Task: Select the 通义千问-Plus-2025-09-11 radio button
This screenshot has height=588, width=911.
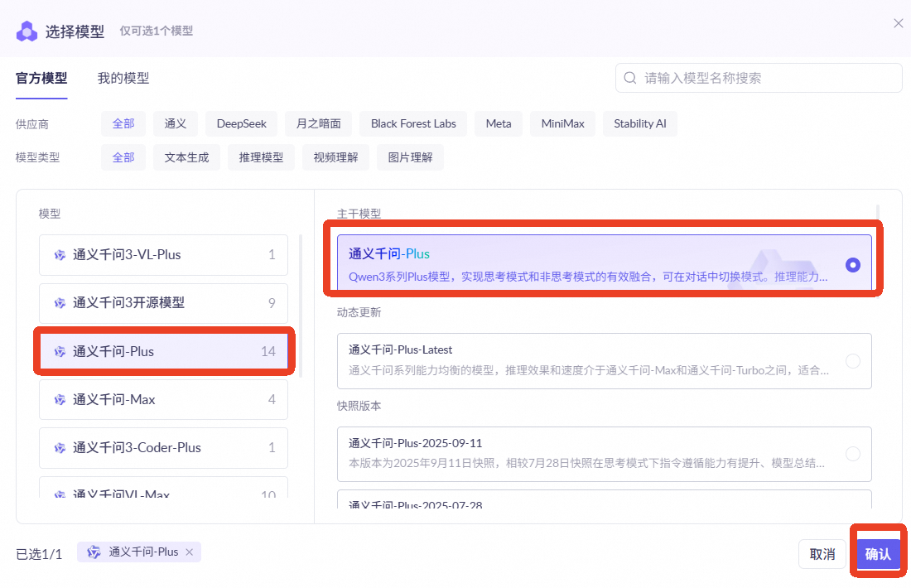Action: [853, 454]
